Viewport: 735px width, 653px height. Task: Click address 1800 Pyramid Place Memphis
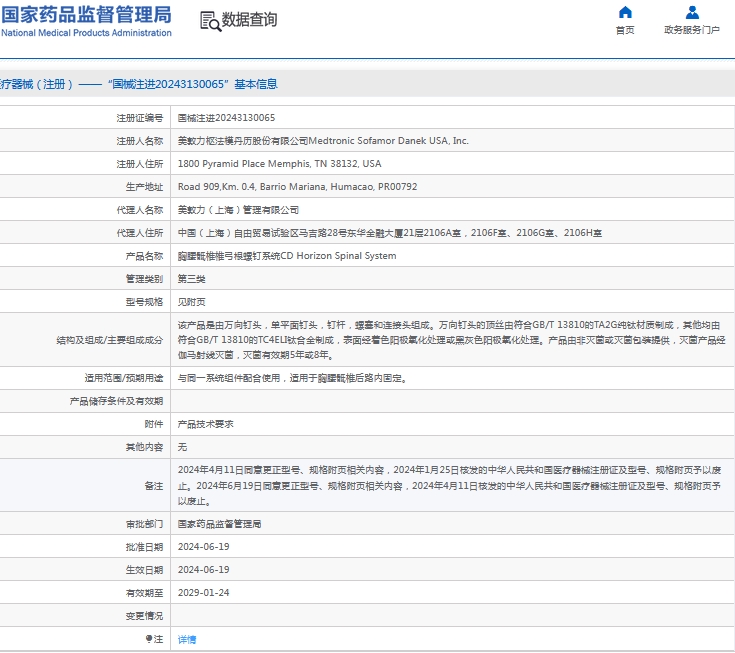(279, 164)
